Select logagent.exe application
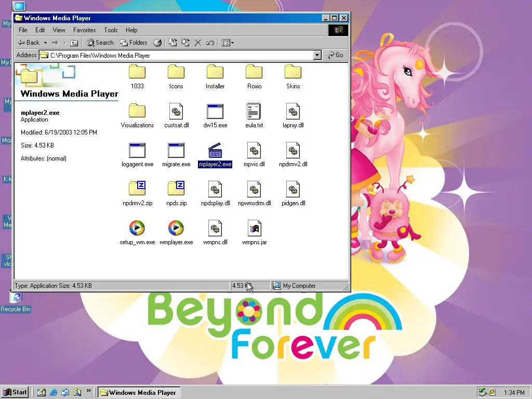 [x=137, y=155]
